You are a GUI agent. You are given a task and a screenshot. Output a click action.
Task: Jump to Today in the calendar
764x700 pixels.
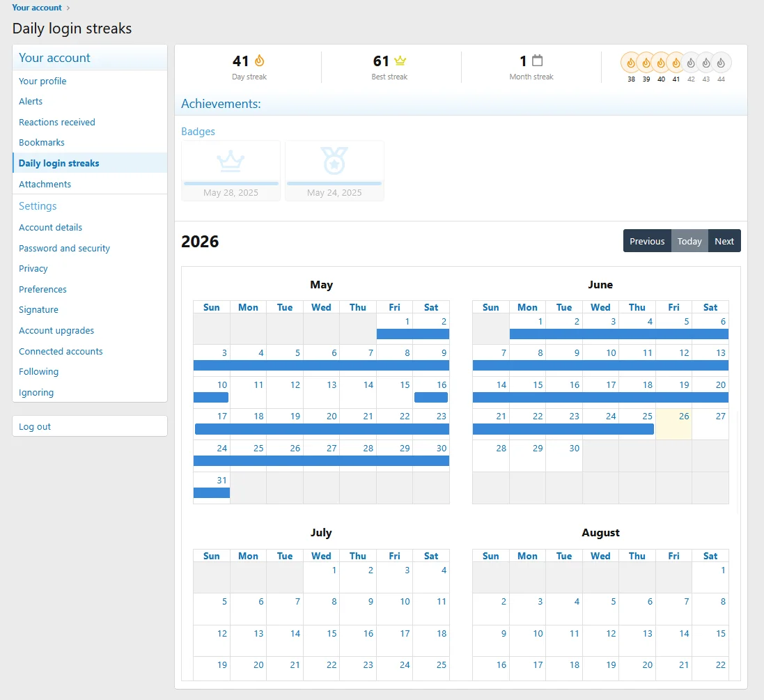point(689,241)
